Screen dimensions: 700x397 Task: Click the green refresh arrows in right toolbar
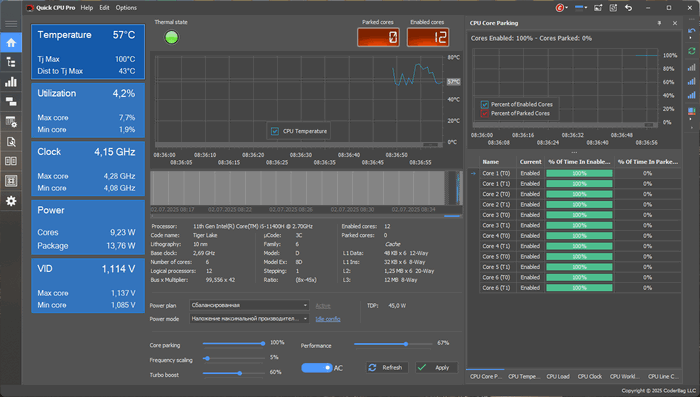692,51
